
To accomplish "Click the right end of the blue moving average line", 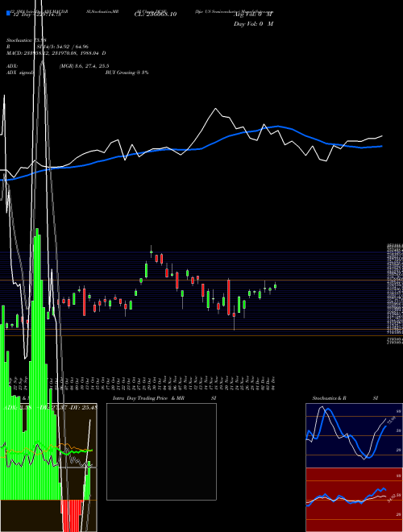I will [381, 146].
